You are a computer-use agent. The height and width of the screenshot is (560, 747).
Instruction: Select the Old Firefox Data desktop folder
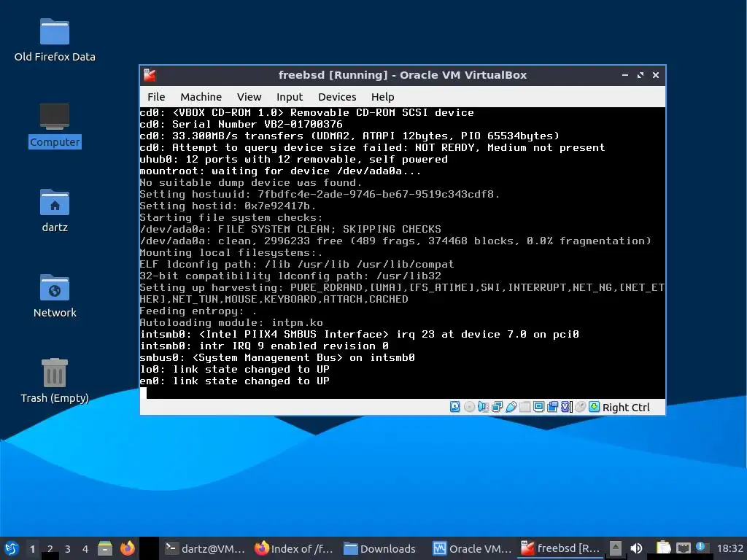55,41
